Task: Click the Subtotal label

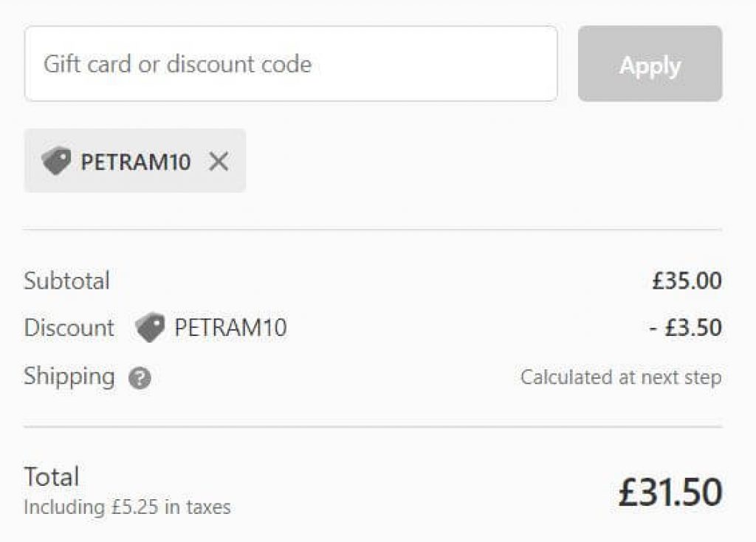Action: pos(66,281)
